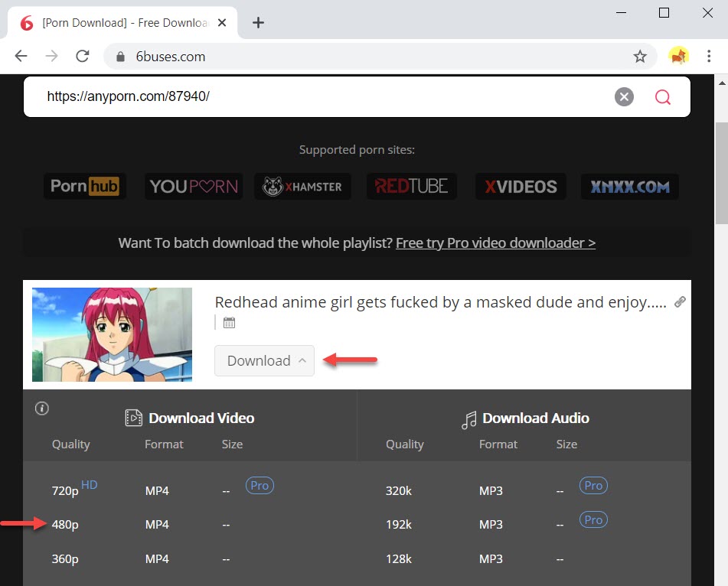The image size is (728, 586).
Task: Open the anime video thumbnail
Action: click(112, 334)
